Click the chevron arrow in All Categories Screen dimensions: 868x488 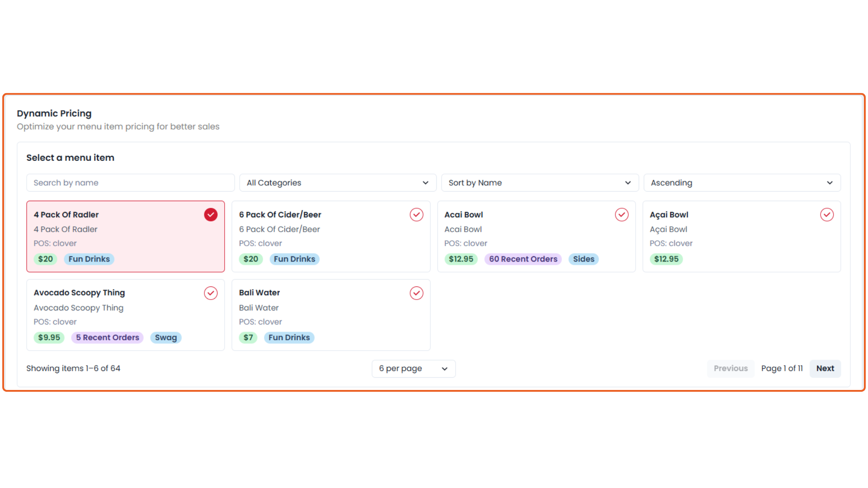tap(425, 183)
